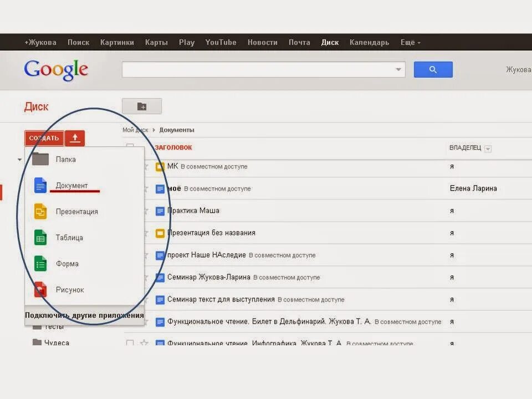Expand the Ещё menu in top bar
532x399 pixels.
[410, 43]
